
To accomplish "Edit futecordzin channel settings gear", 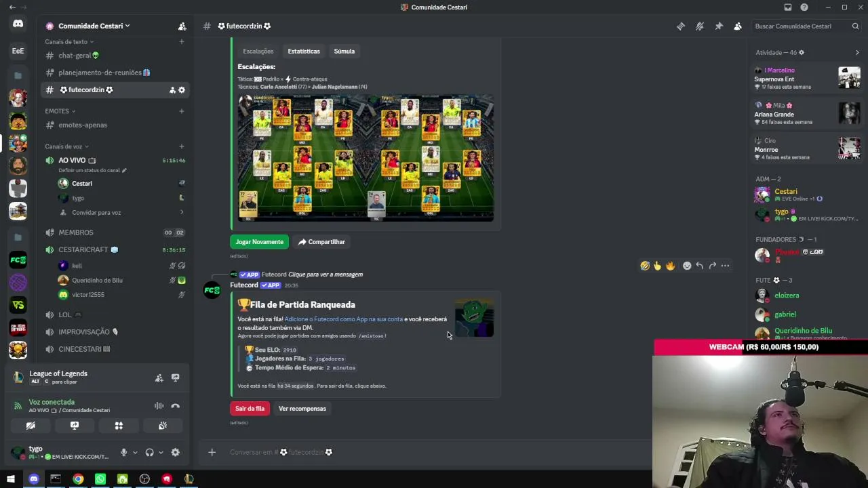I will [x=182, y=90].
